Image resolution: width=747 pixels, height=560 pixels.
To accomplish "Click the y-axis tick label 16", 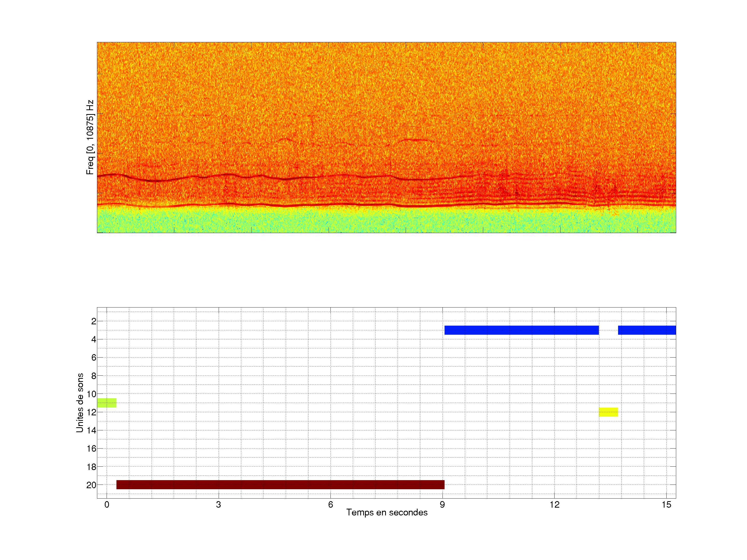I will [91, 449].
